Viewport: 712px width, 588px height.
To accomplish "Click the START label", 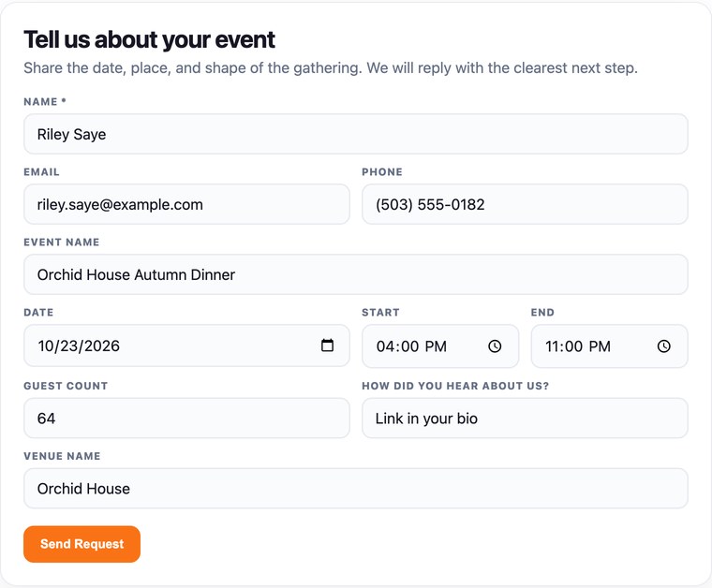I will [380, 313].
